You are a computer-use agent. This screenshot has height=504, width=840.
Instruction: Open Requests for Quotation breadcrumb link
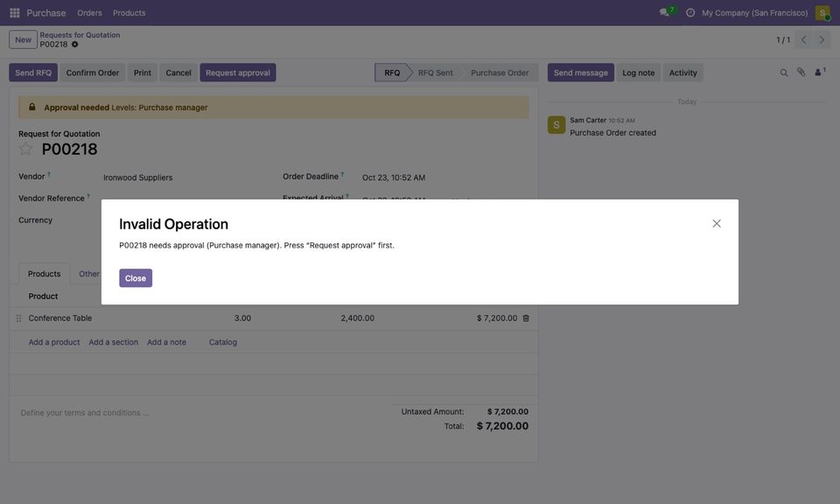pyautogui.click(x=80, y=35)
